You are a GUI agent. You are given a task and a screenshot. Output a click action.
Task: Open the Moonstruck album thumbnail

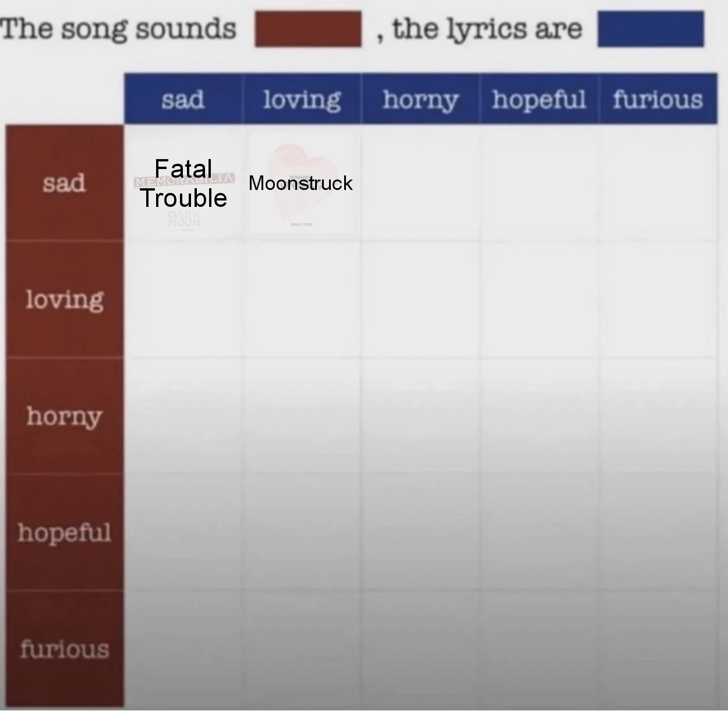point(302,184)
